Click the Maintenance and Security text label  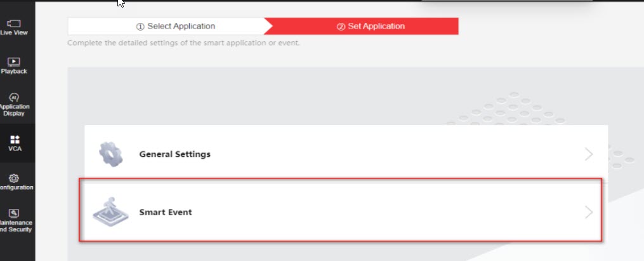pos(16,225)
